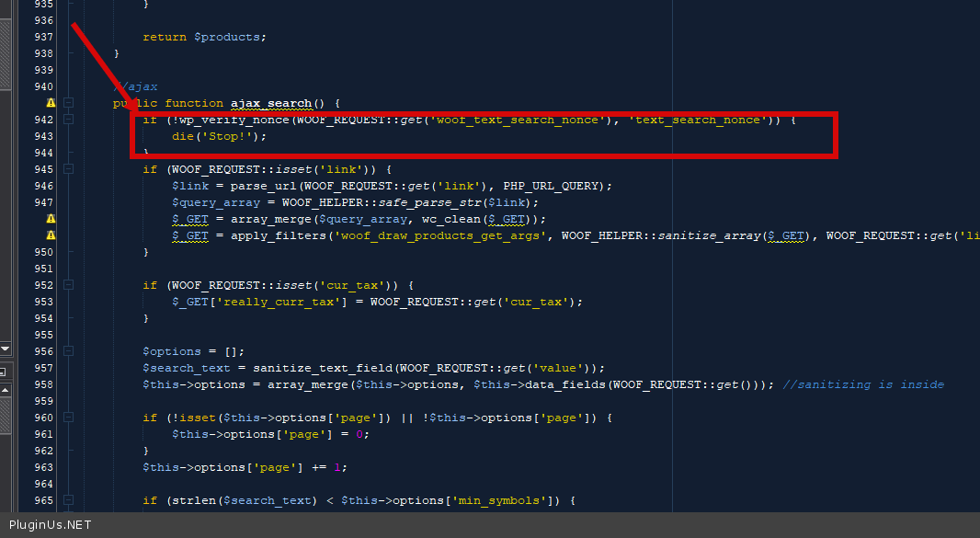Fold the options page if block at line 960

click(x=68, y=418)
